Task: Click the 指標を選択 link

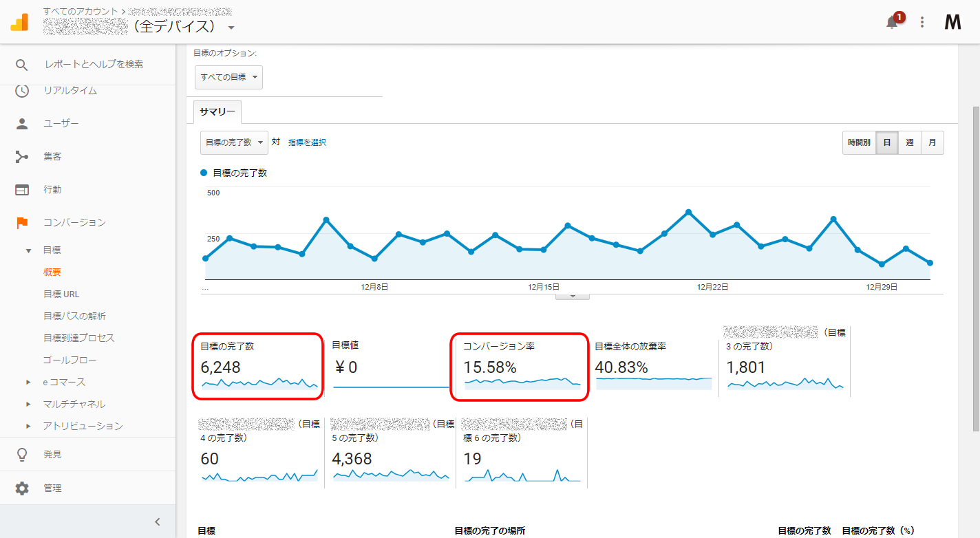Action: (x=307, y=142)
